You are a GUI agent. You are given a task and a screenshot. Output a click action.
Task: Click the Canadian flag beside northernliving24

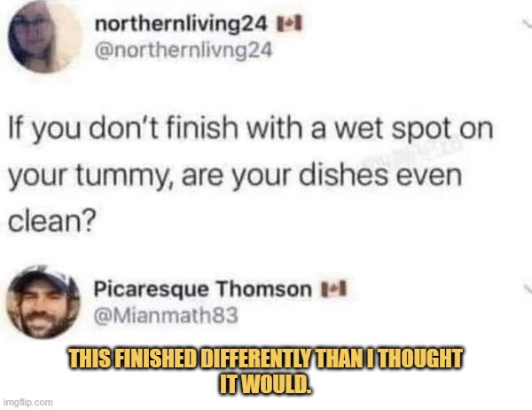click(289, 25)
